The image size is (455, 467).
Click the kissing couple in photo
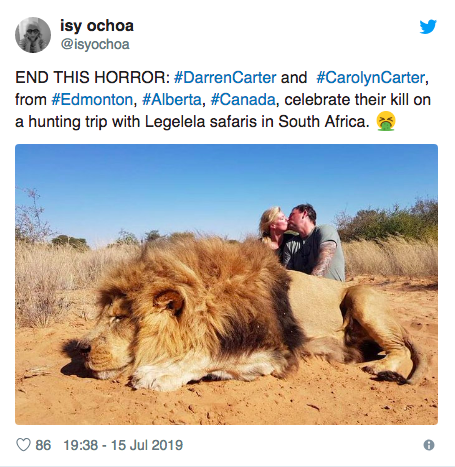click(302, 242)
